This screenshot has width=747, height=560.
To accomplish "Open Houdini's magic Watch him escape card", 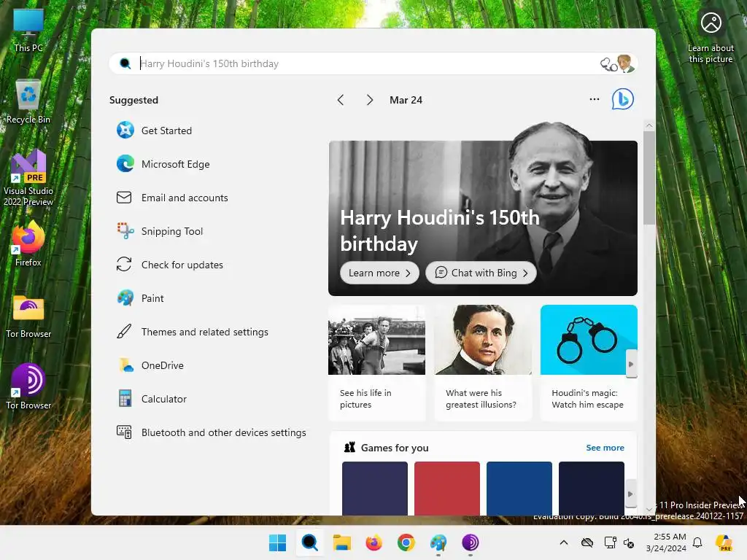I will click(589, 363).
